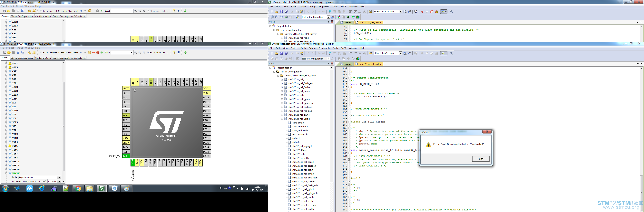The width and height of the screenshot is (644, 212).
Task: Toggle Project pane pin in front µVision
Action: pyautogui.click(x=328, y=63)
